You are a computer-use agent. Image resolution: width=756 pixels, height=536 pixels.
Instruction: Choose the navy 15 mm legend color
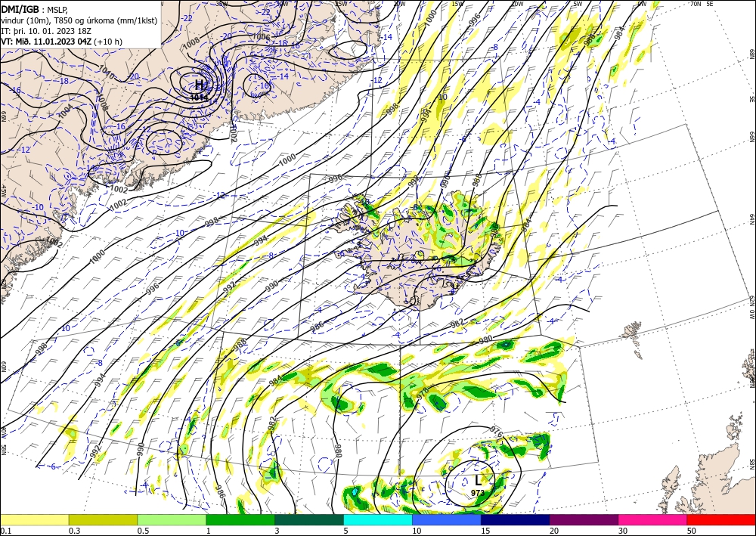516,519
